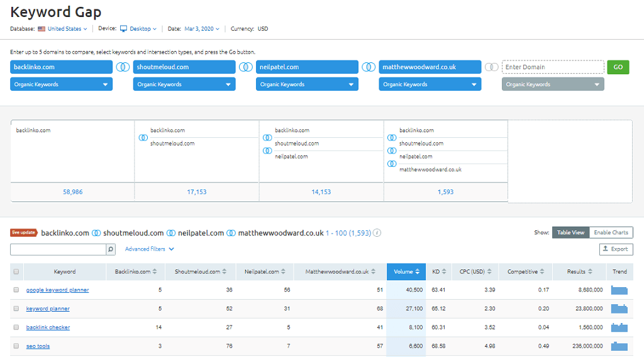Open Organic Keywords dropdown under backlinko.com
Image resolution: width=644 pixels, height=357 pixels.
point(61,84)
